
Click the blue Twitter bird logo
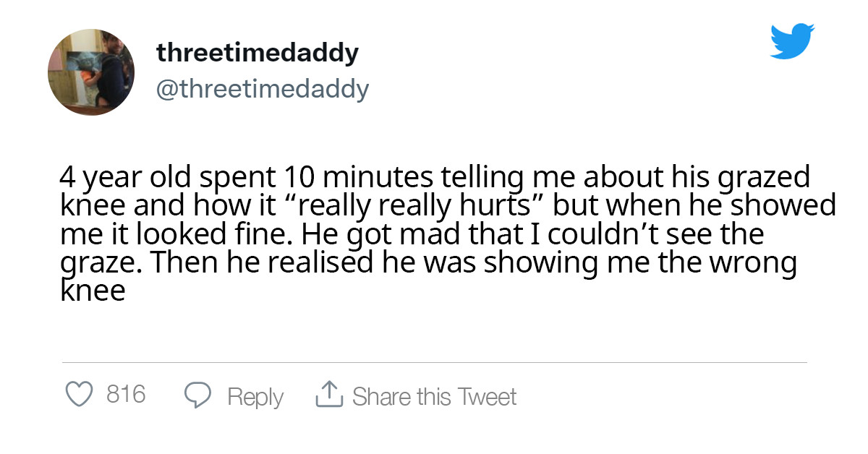(x=793, y=41)
